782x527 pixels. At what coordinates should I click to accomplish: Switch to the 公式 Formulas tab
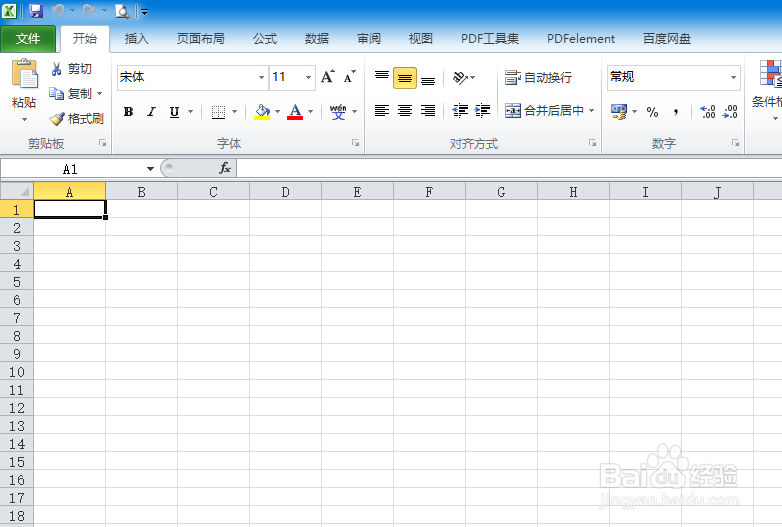tap(264, 39)
